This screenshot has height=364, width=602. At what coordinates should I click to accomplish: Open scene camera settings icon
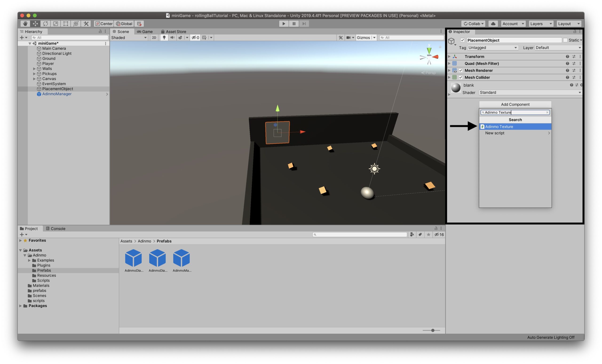(349, 38)
